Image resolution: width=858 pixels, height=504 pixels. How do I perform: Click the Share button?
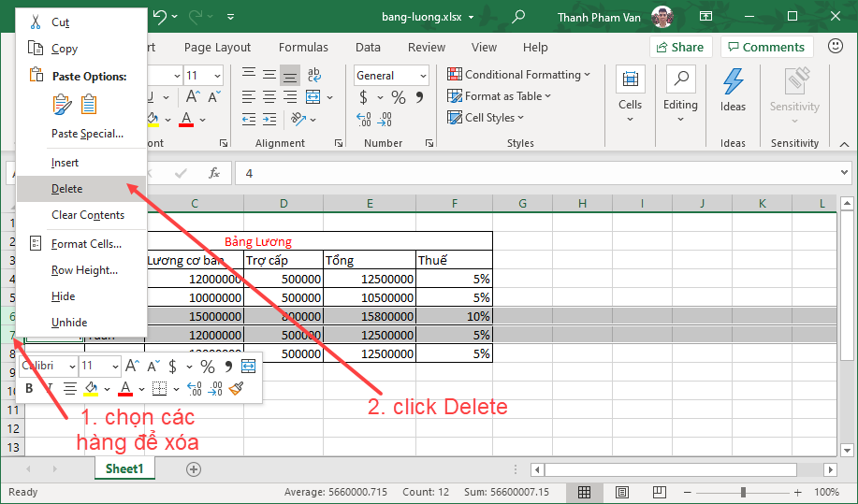(680, 47)
